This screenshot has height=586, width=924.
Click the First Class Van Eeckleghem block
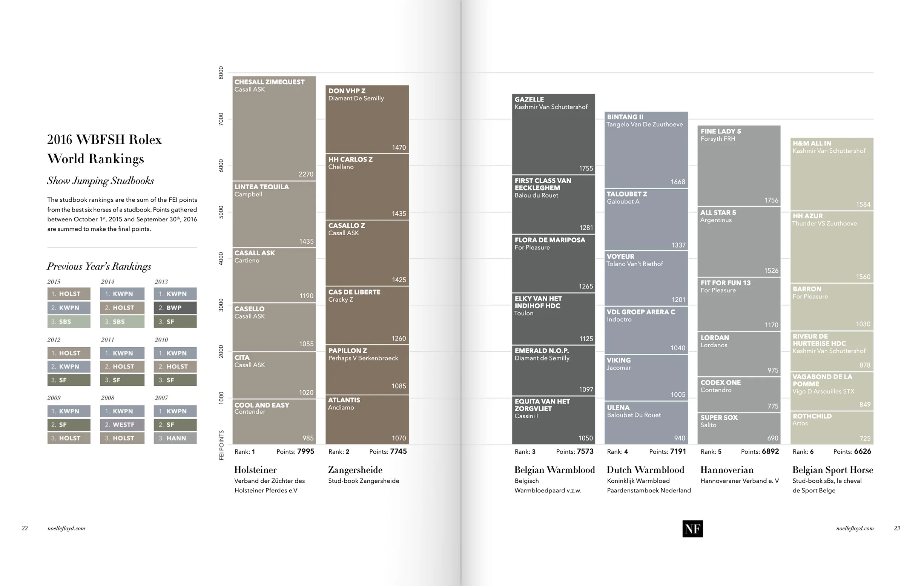(x=553, y=204)
